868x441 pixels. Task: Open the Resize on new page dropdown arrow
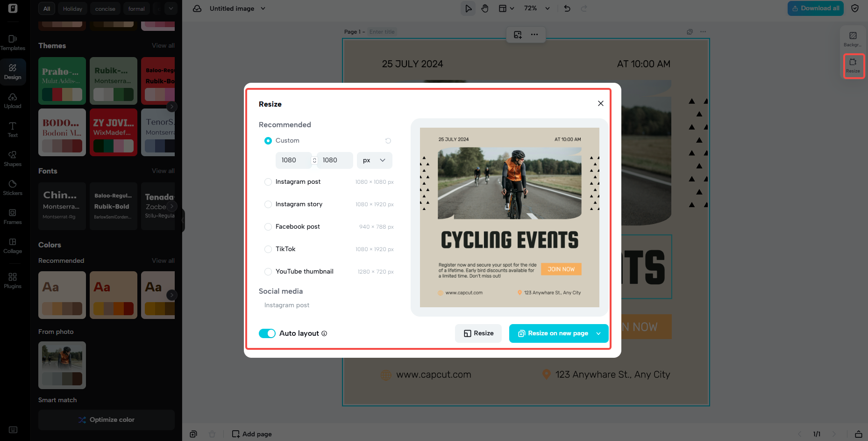click(598, 333)
